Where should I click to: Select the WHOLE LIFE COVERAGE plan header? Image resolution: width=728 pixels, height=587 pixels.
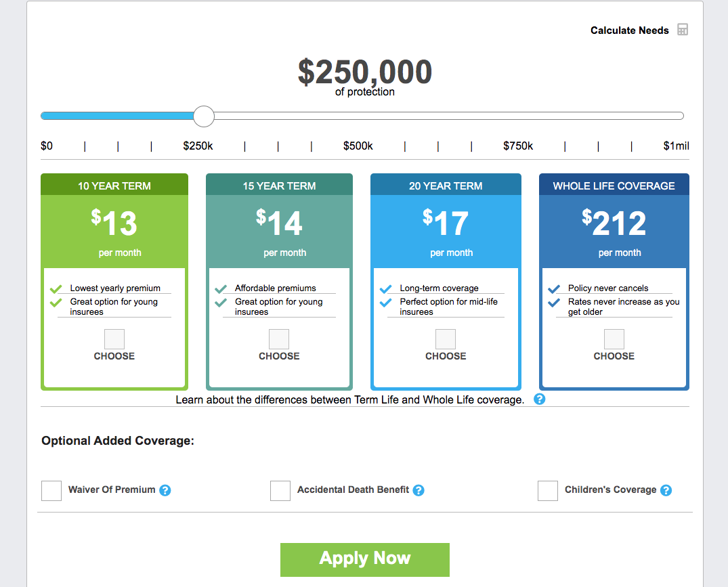click(x=614, y=186)
